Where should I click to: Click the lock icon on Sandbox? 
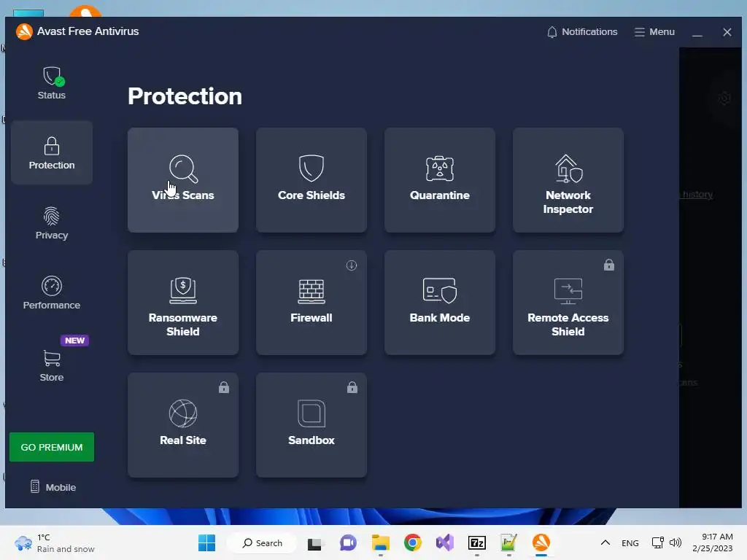[352, 387]
